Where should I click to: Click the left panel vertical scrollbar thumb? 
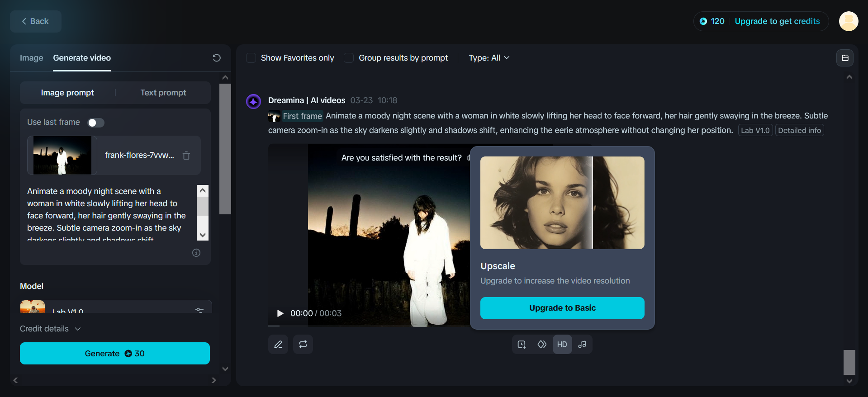[225, 149]
